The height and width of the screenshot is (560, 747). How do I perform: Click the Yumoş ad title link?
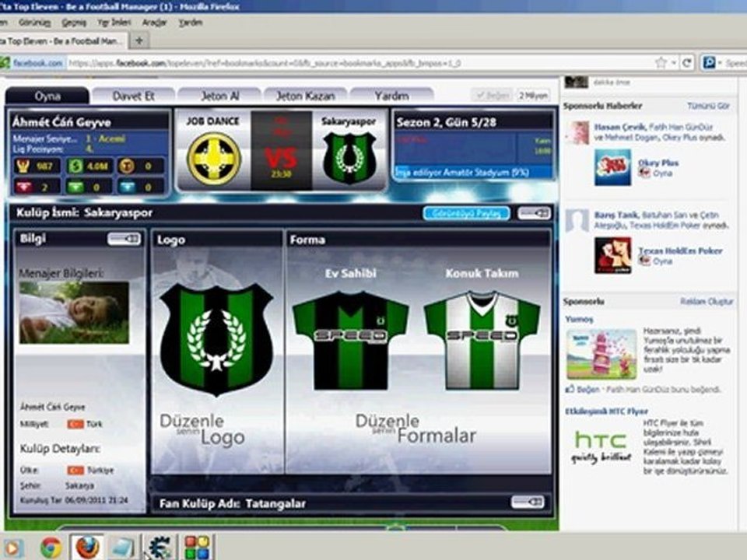click(579, 319)
